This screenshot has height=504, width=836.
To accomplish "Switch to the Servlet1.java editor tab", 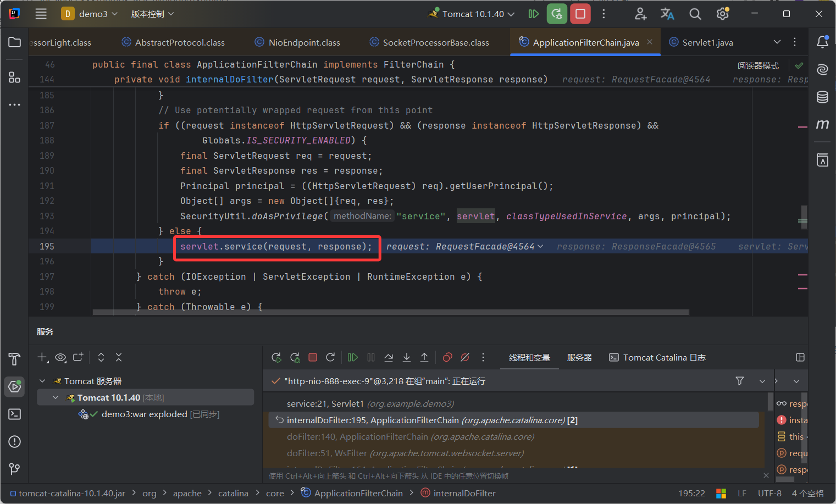I will pos(707,42).
